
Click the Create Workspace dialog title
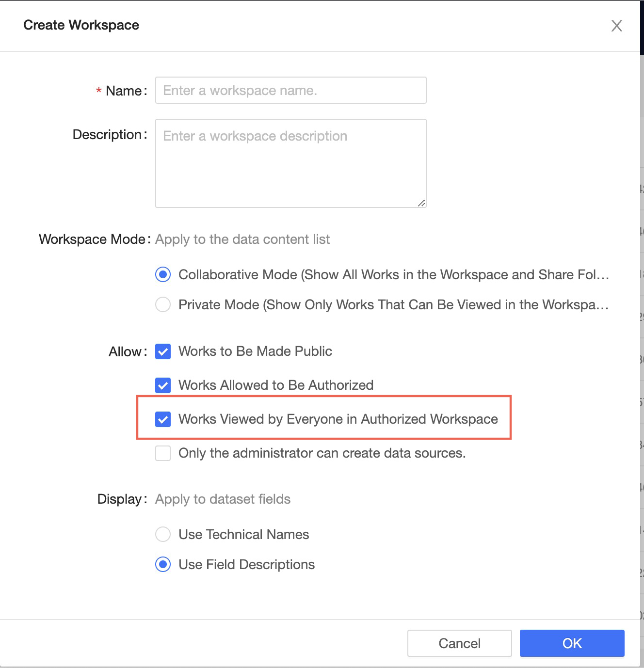pyautogui.click(x=80, y=25)
